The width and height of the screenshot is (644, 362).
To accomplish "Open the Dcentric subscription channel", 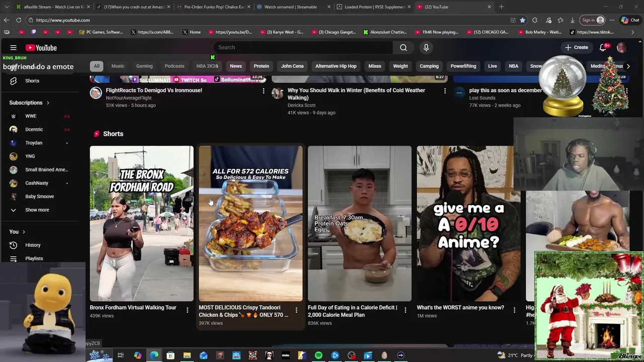I will [x=34, y=129].
